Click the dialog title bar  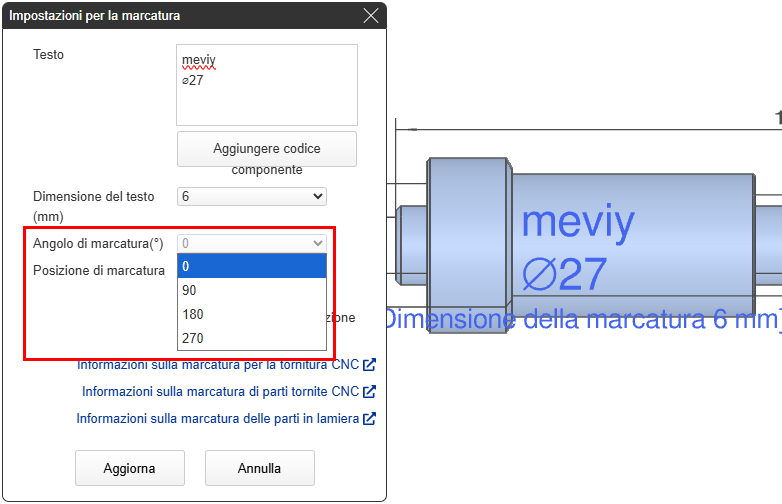[180, 16]
